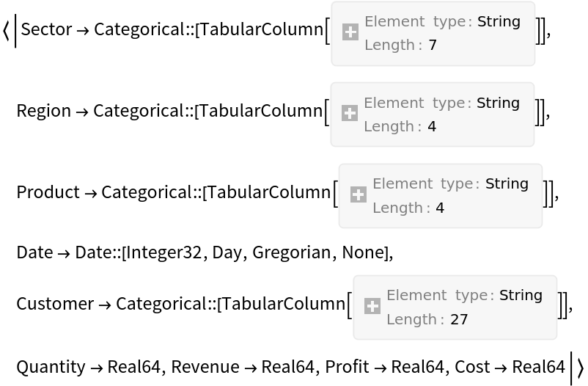Select the length value 7
The height and width of the screenshot is (386, 588).
click(433, 45)
